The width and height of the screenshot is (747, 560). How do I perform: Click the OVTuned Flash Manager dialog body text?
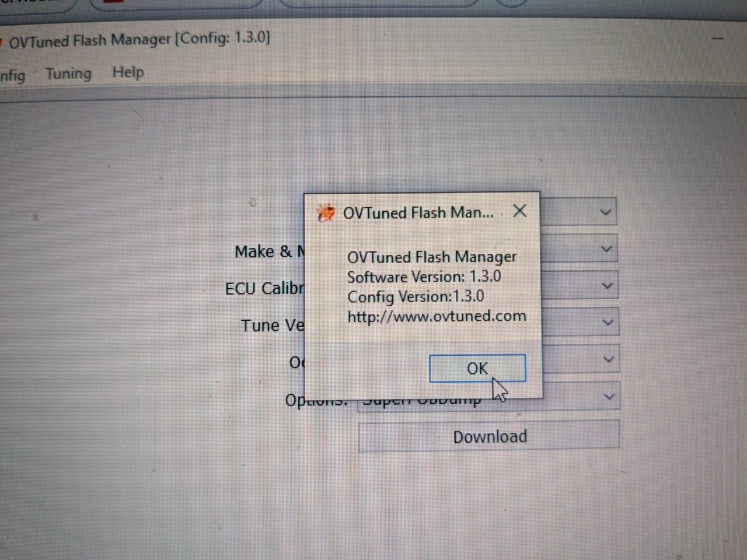[x=432, y=257]
